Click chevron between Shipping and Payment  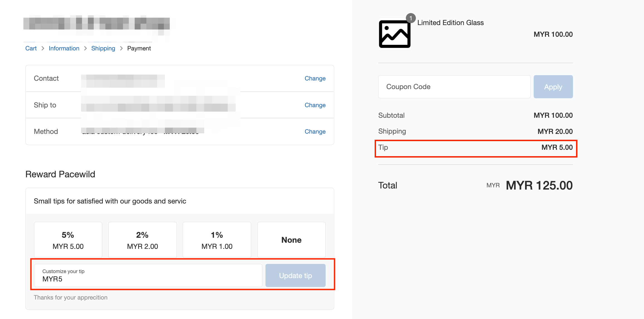tap(121, 48)
